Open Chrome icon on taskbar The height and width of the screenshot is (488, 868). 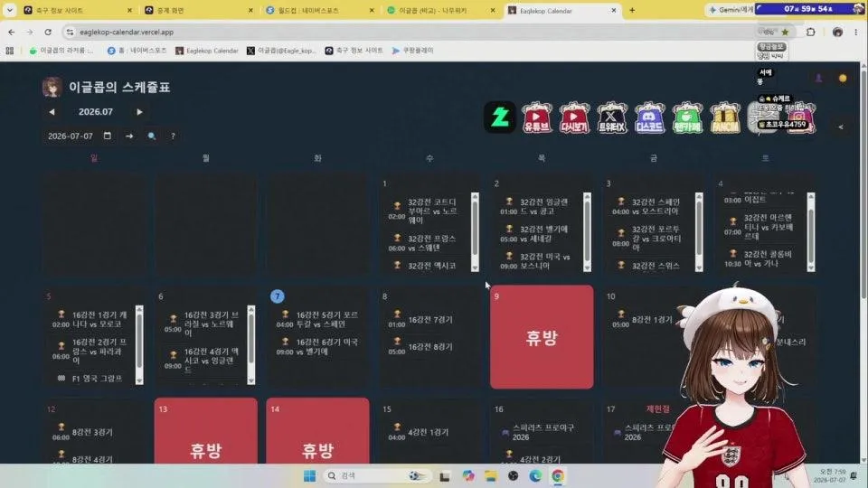tap(558, 476)
